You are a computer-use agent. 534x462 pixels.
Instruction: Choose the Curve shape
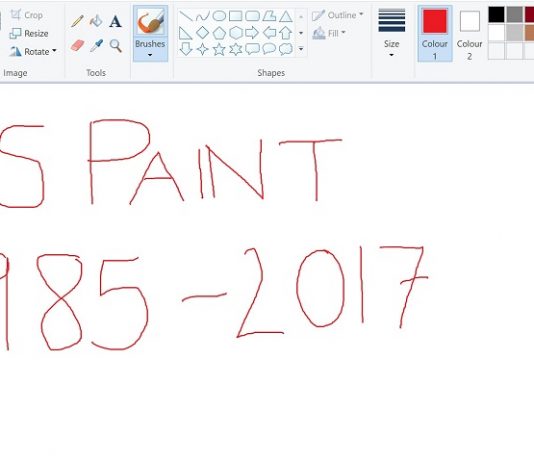(x=203, y=16)
